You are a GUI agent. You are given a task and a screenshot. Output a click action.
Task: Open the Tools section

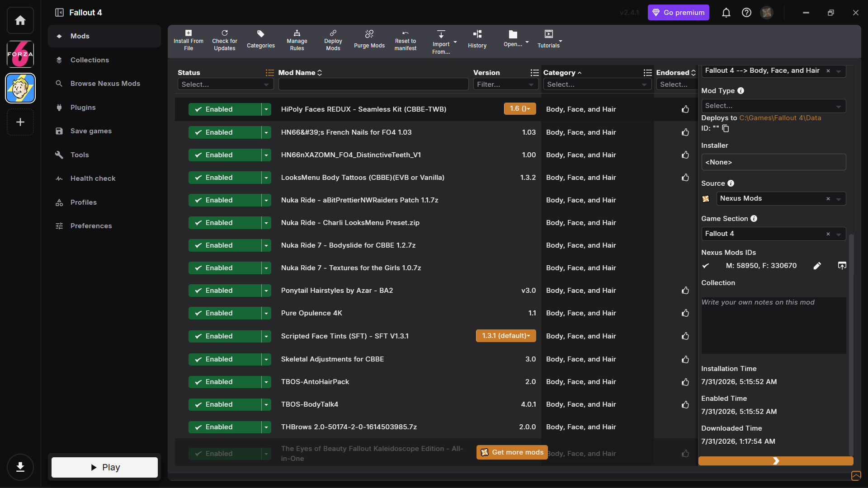[104, 155]
